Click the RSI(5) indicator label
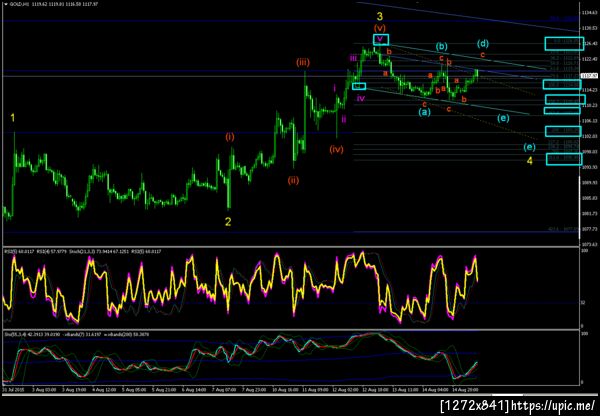Screen dimensions: 600x416 click(x=13, y=251)
